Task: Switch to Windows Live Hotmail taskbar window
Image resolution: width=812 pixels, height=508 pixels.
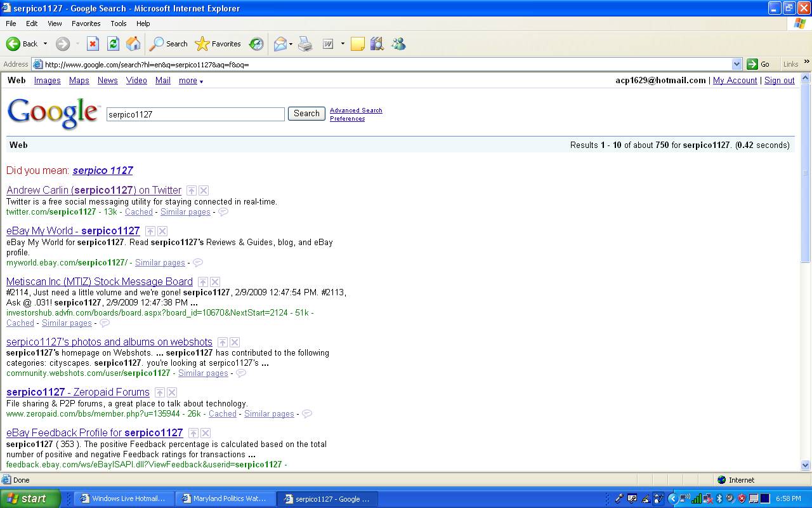Action: [x=123, y=499]
